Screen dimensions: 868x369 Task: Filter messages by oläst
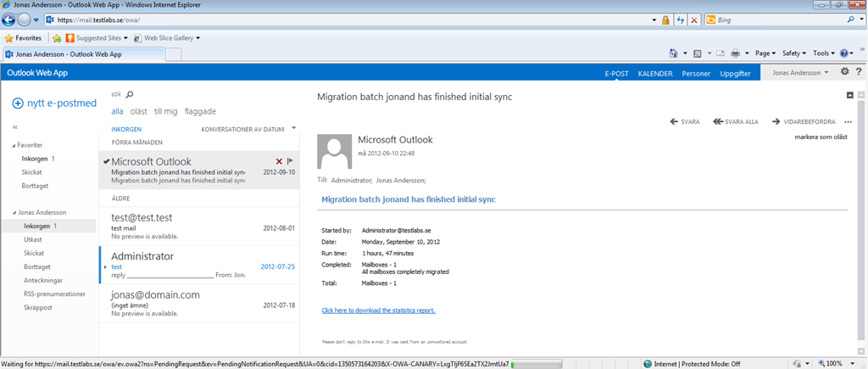click(x=138, y=111)
